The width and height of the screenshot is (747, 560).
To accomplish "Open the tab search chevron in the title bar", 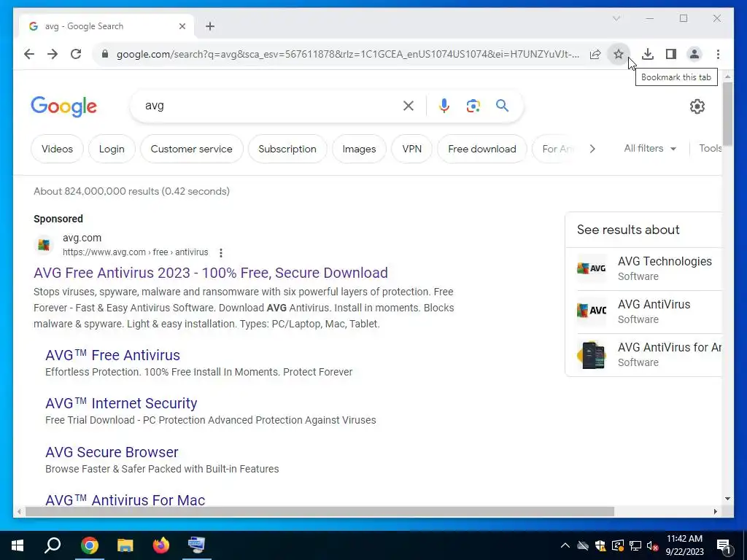I will click(616, 18).
